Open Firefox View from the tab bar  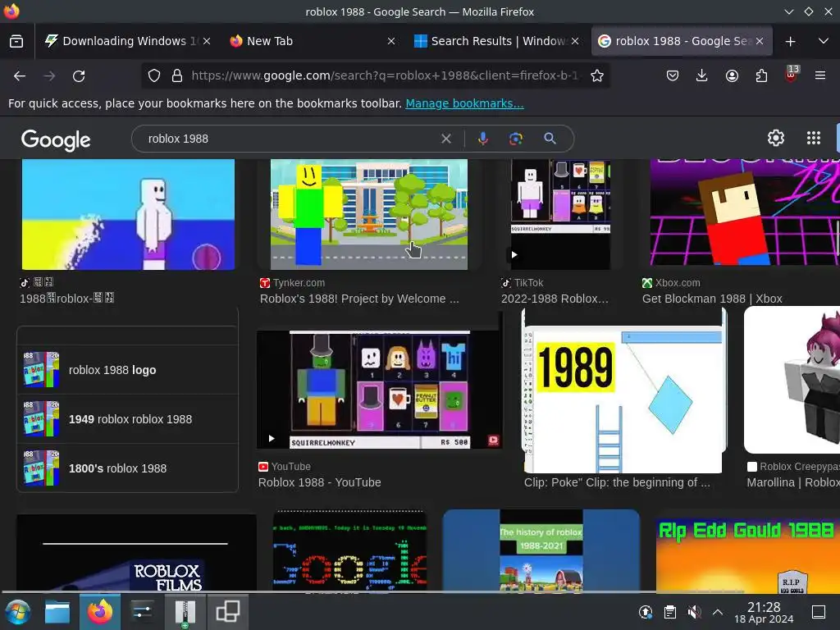(16, 41)
